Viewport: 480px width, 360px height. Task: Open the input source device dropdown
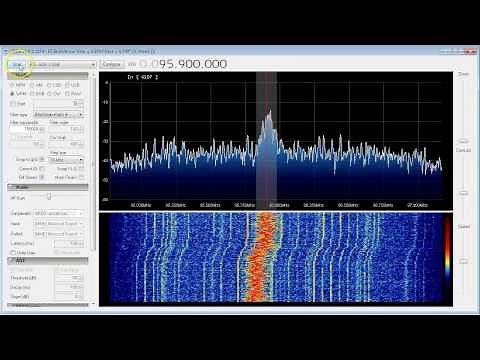[62, 64]
